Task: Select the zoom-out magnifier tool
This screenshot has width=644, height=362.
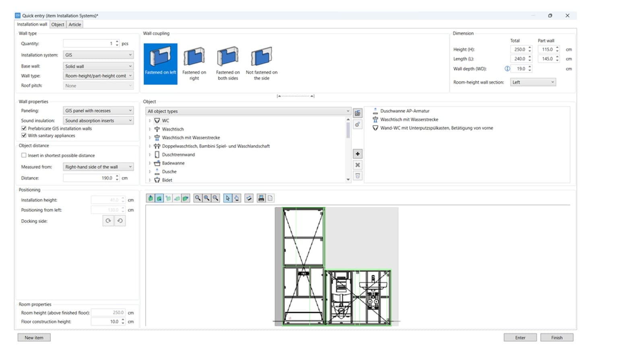Action: click(x=215, y=198)
